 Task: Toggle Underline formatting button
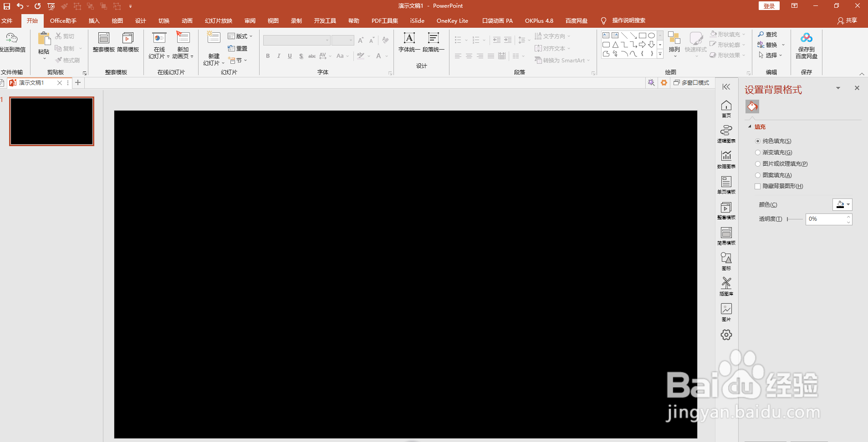(290, 56)
